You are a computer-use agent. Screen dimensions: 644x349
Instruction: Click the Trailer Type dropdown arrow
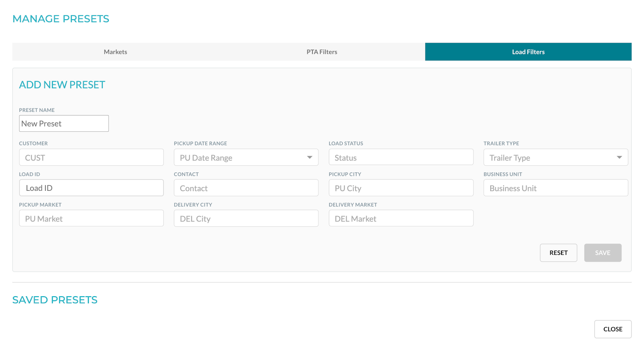click(619, 157)
